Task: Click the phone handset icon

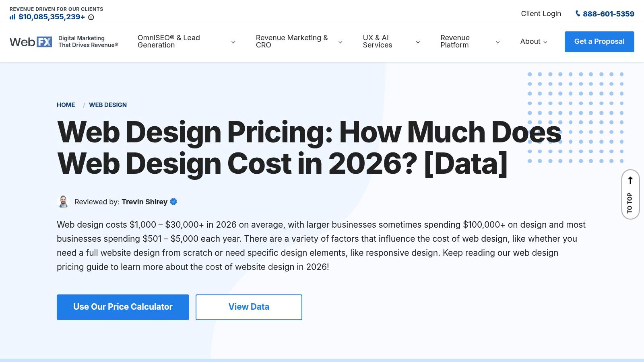Action: pos(578,14)
